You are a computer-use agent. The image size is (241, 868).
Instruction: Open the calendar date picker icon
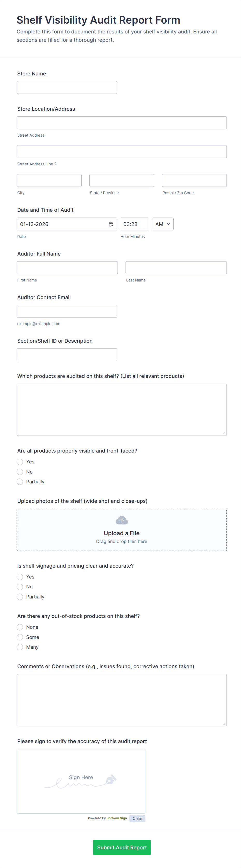(x=111, y=224)
